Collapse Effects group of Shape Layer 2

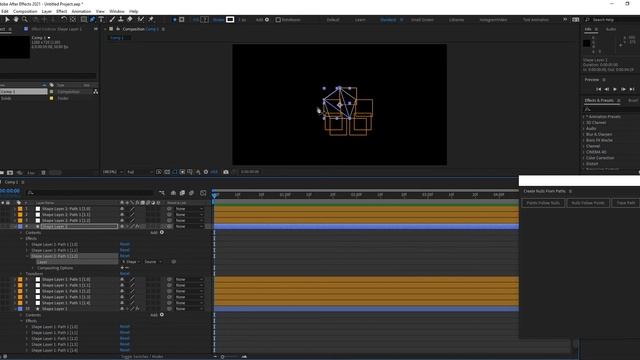click(22, 238)
